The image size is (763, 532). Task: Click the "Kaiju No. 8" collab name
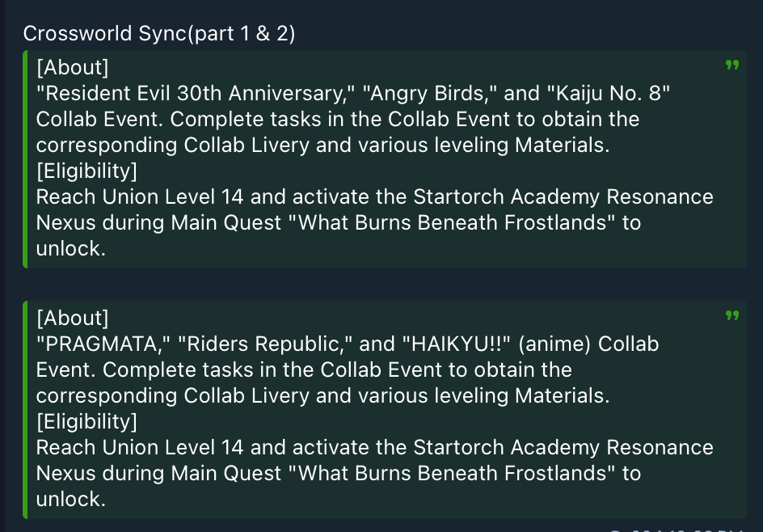click(613, 93)
